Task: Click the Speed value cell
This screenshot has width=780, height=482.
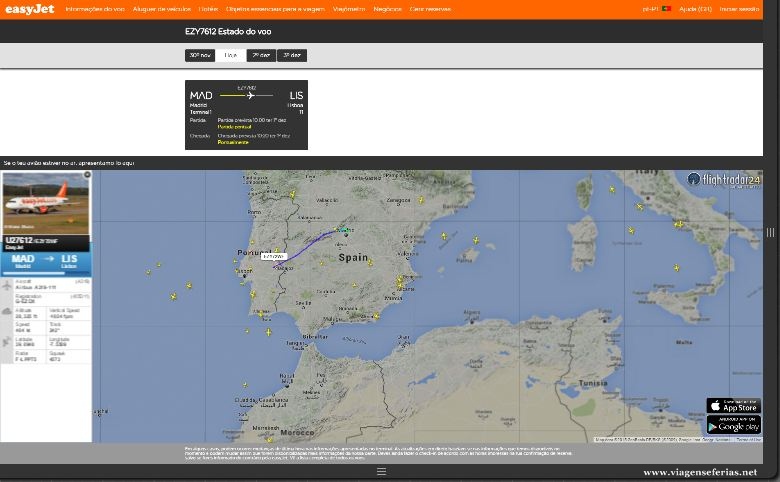Action: [30, 327]
